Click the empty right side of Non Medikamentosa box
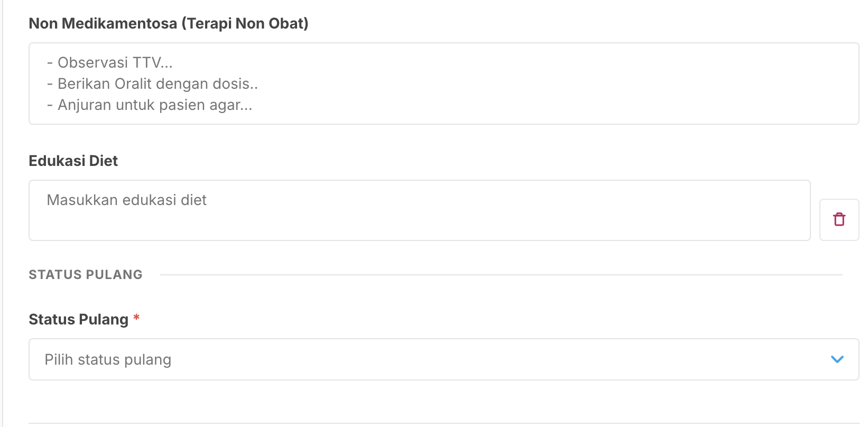Screen dimensions: 868x427 [687, 83]
